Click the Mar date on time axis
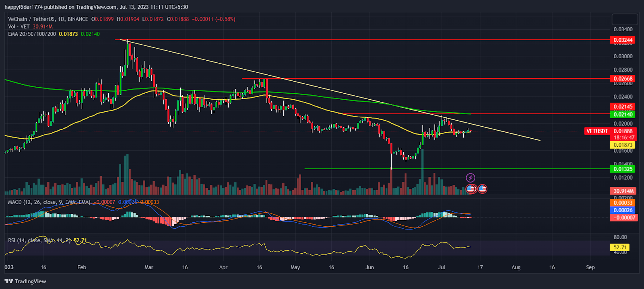The height and width of the screenshot is (289, 644). click(x=149, y=267)
